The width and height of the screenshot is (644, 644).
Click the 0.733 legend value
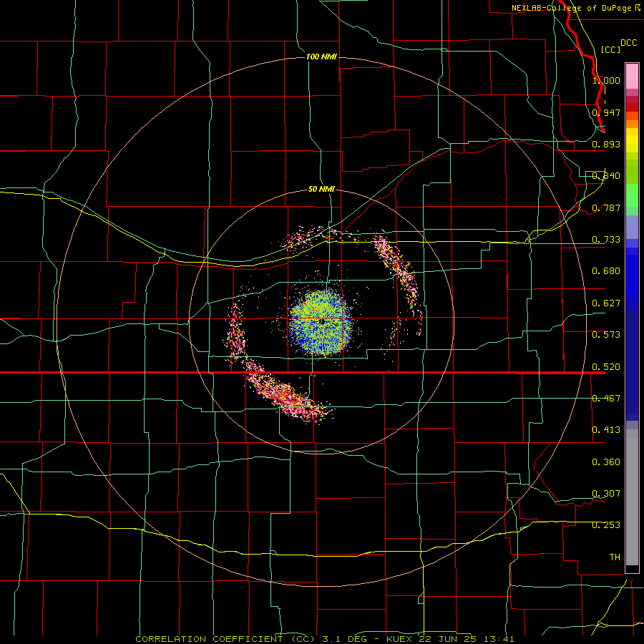[x=606, y=240]
